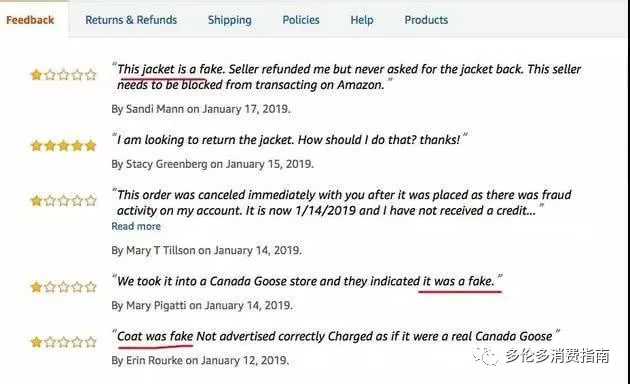Click Mary T Tillson's star rating icon
The width and height of the screenshot is (630, 384).
63,200
